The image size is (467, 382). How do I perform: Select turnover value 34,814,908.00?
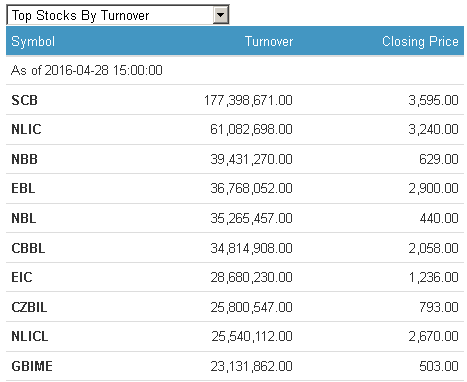[x=251, y=248]
